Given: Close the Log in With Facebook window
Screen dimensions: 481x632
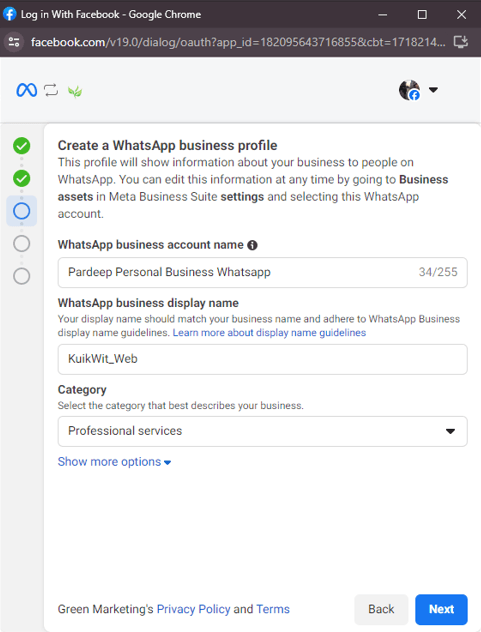Looking at the screenshot, I should (461, 15).
